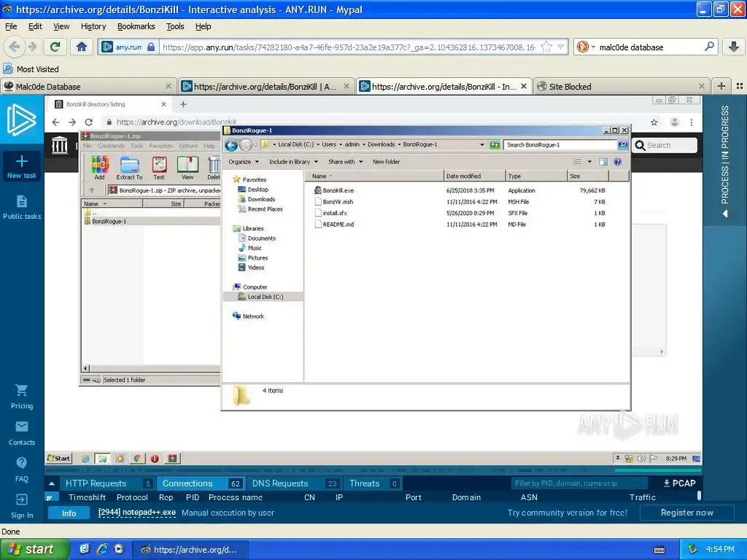The height and width of the screenshot is (560, 747).
Task: Select the BonziVir.msh file
Action: point(338,202)
